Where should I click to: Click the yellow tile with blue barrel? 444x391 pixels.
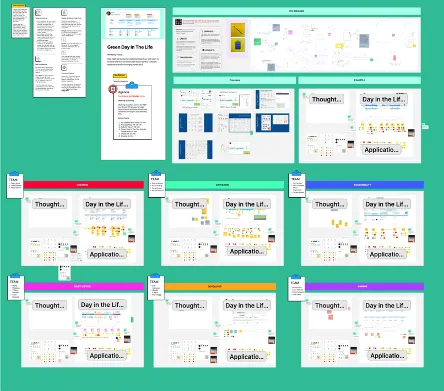click(238, 45)
